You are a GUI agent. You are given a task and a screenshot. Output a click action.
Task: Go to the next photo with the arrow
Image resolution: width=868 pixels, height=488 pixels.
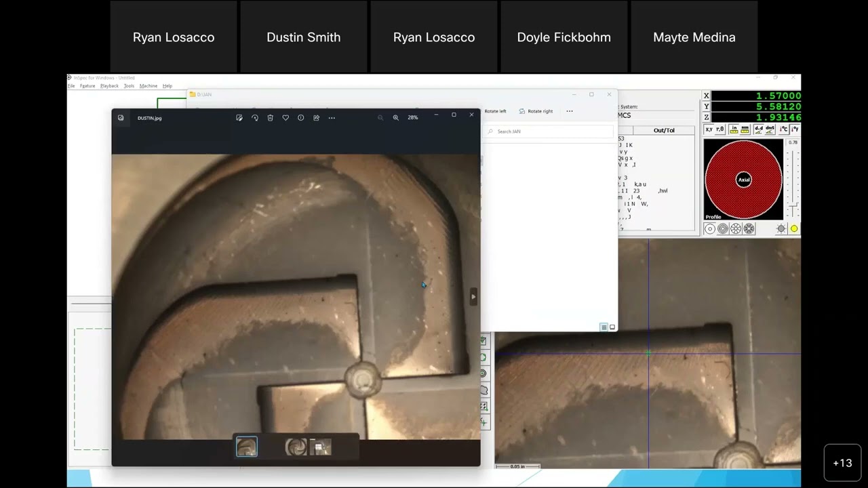click(x=473, y=296)
